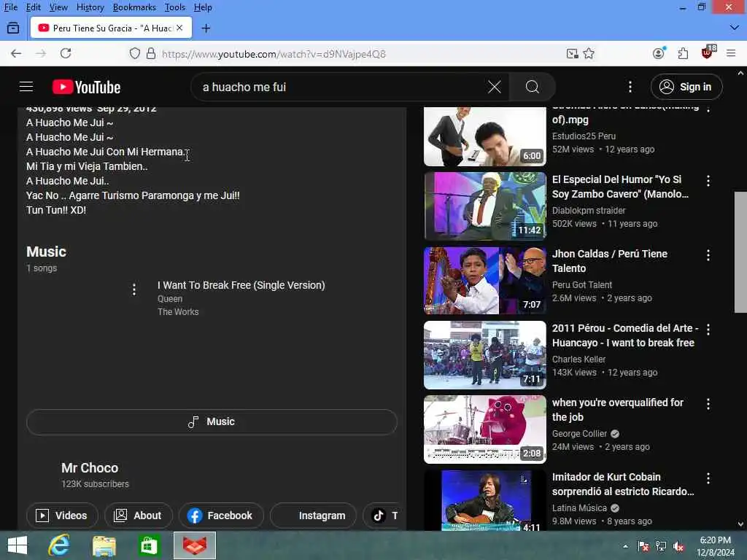The width and height of the screenshot is (747, 560).
Task: Open more options for overqualified for the job video
Action: coord(708,404)
